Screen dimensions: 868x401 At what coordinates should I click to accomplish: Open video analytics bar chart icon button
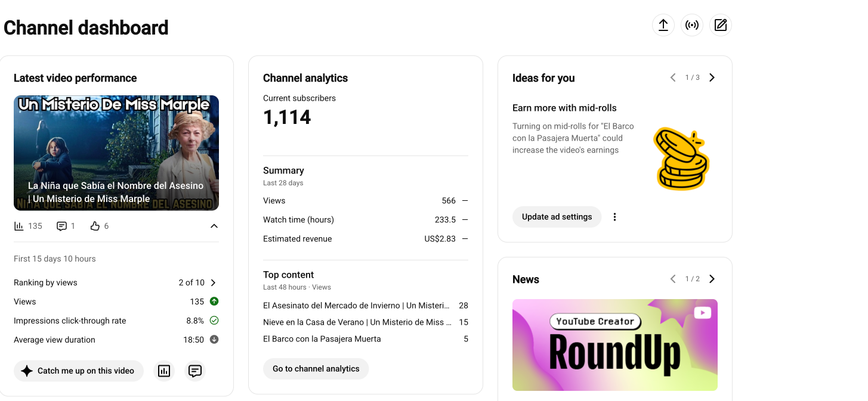pyautogui.click(x=164, y=371)
